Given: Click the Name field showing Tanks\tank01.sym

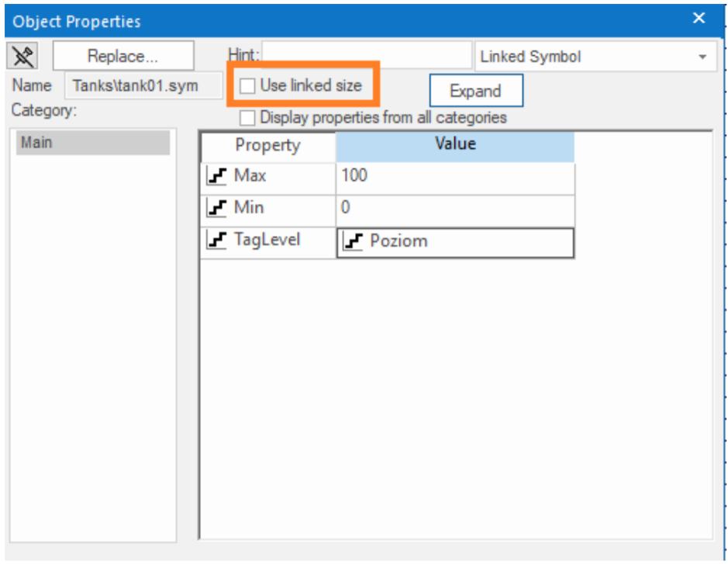Looking at the screenshot, I should [143, 86].
